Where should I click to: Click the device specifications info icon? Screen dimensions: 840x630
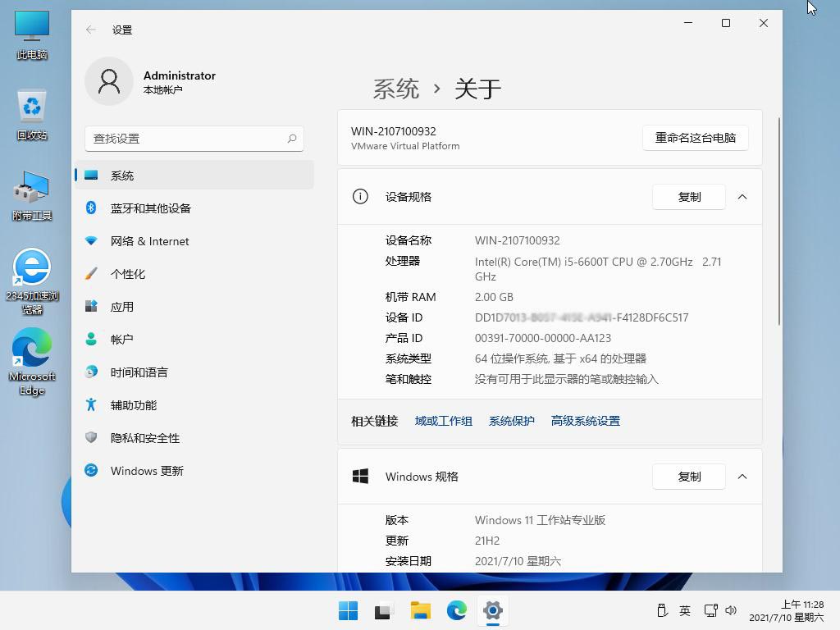point(360,197)
